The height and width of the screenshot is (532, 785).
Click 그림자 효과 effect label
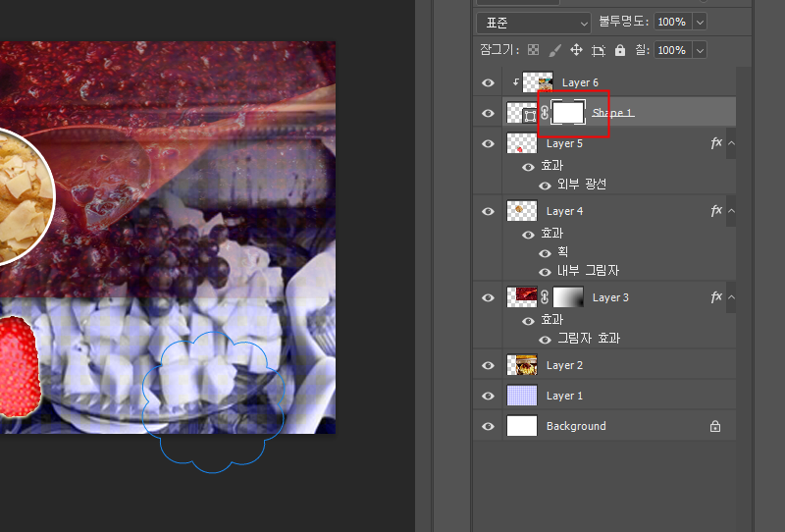(589, 339)
